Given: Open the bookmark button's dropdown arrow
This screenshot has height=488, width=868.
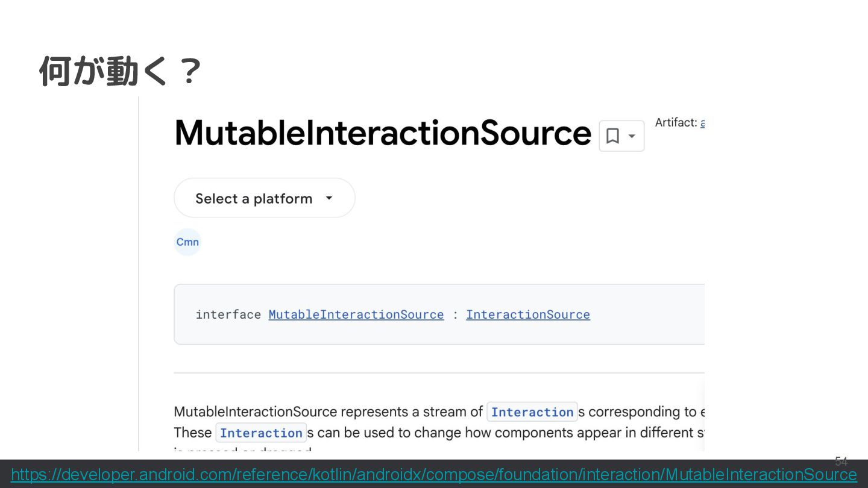Looking at the screenshot, I should click(632, 136).
